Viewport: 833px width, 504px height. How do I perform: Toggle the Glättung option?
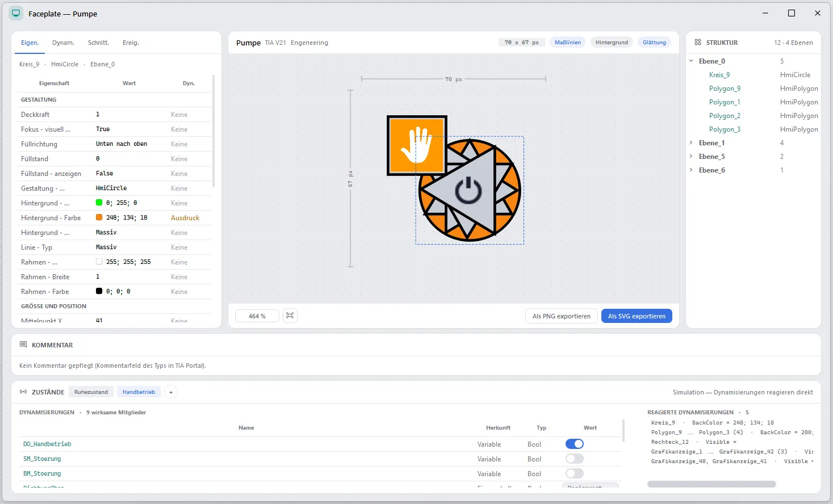tap(654, 42)
